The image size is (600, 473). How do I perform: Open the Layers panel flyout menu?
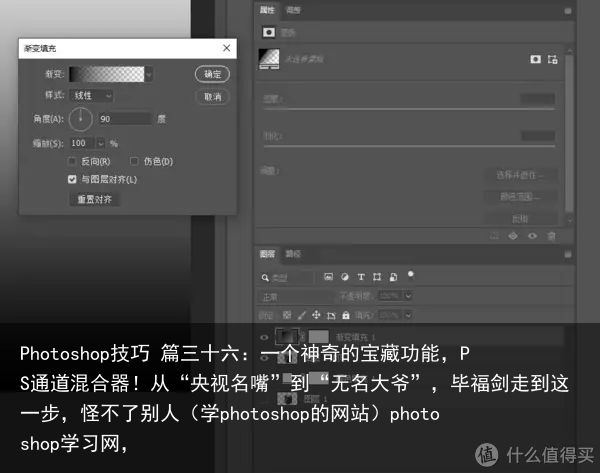[x=568, y=254]
